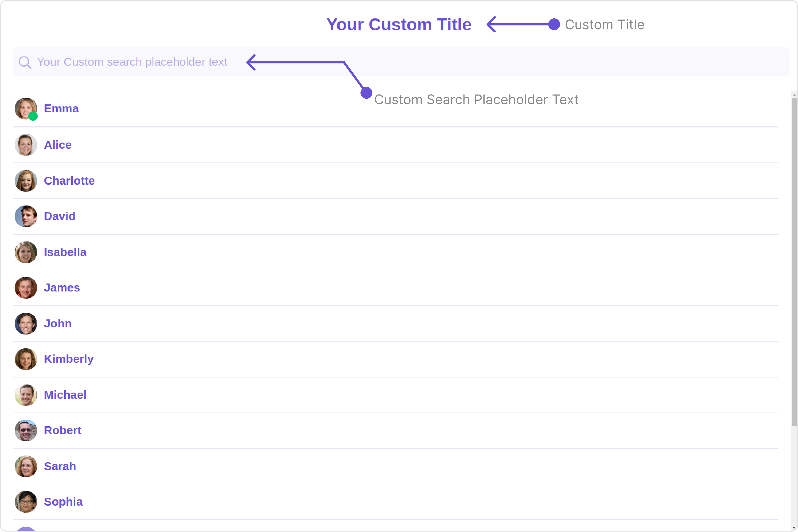Click James's profile avatar

point(26,288)
